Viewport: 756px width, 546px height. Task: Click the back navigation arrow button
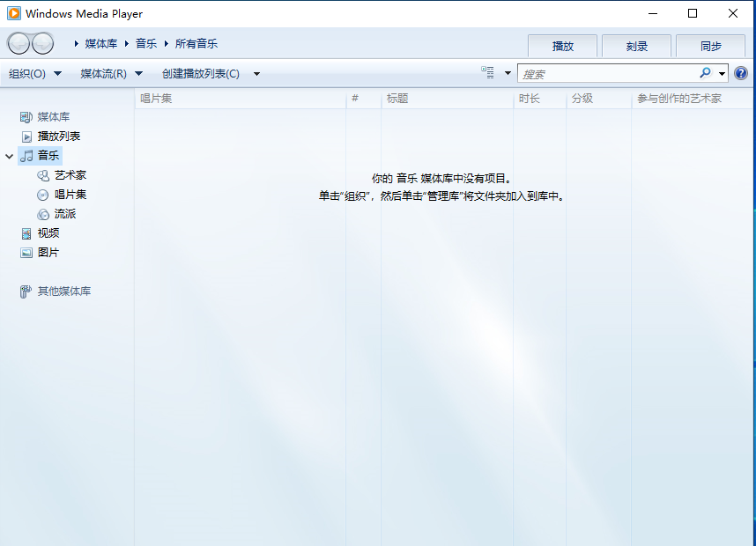[x=19, y=43]
